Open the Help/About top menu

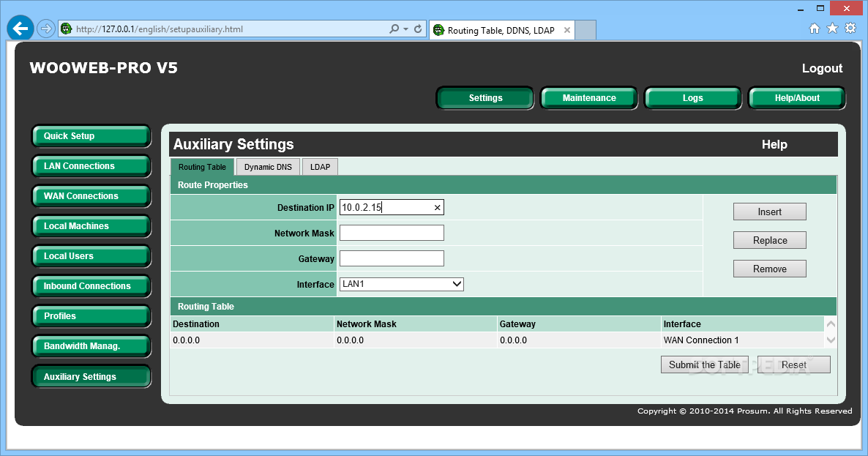click(796, 98)
